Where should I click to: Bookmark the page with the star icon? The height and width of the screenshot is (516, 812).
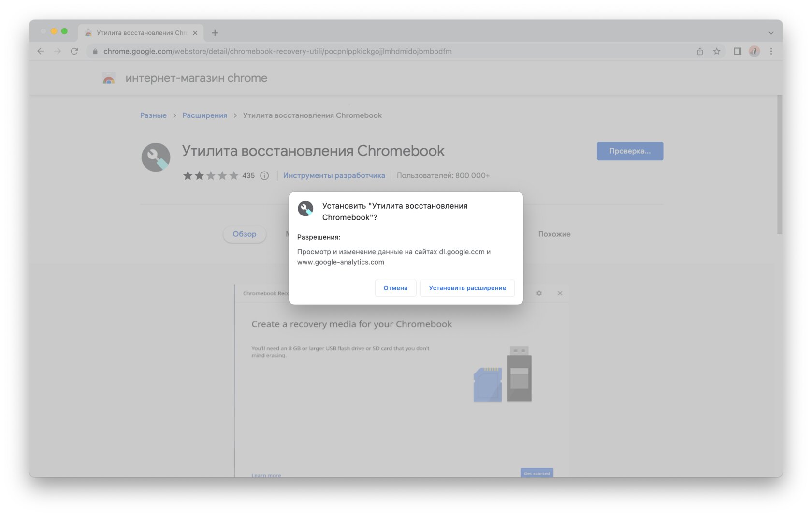[x=716, y=51]
